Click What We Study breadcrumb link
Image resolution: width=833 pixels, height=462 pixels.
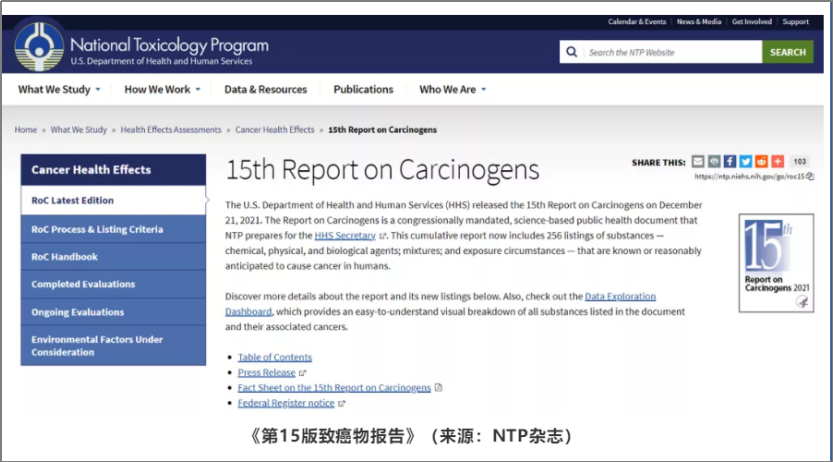coord(79,130)
